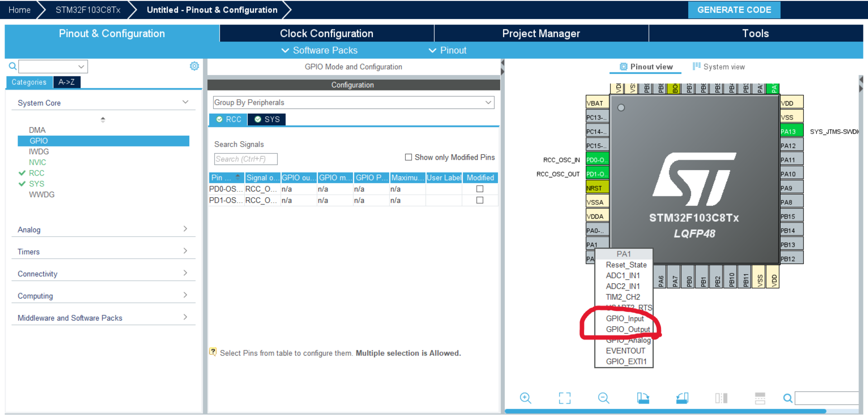868x419 pixels.
Task: Select the SYS configuration tab
Action: (267, 119)
